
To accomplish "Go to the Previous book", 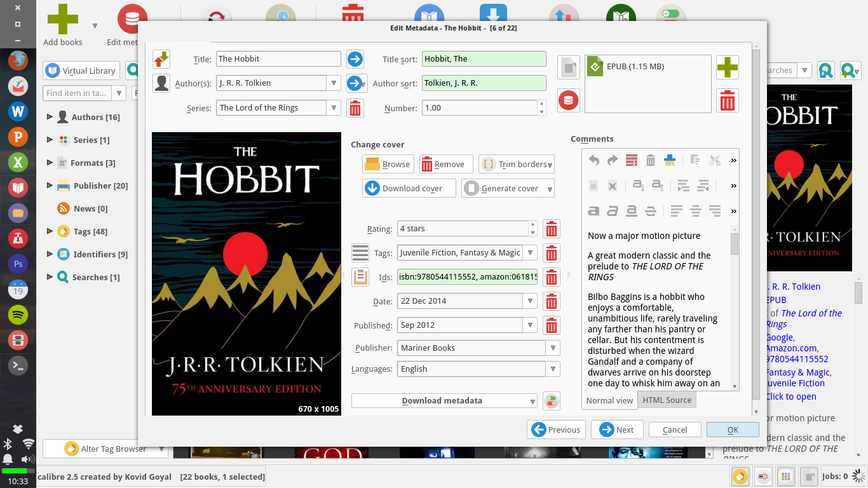I will 556,430.
